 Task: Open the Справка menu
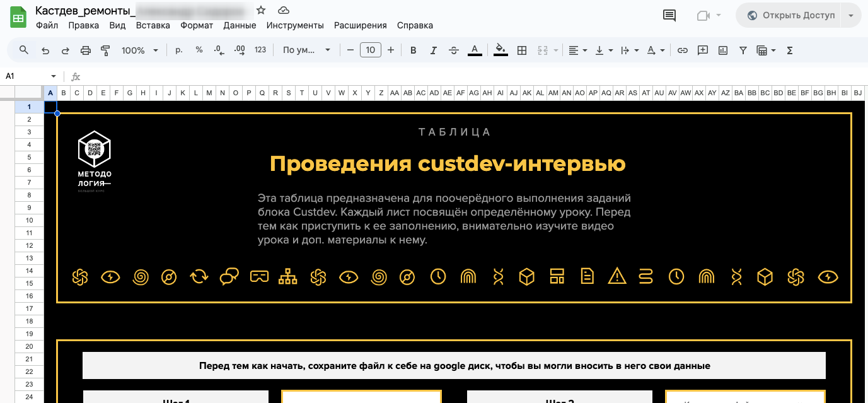(415, 26)
